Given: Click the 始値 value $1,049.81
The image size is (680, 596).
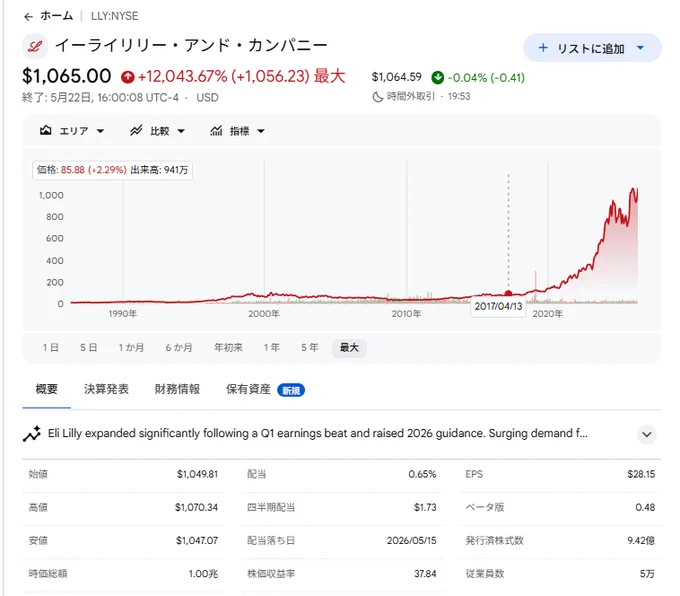Looking at the screenshot, I should pyautogui.click(x=197, y=474).
